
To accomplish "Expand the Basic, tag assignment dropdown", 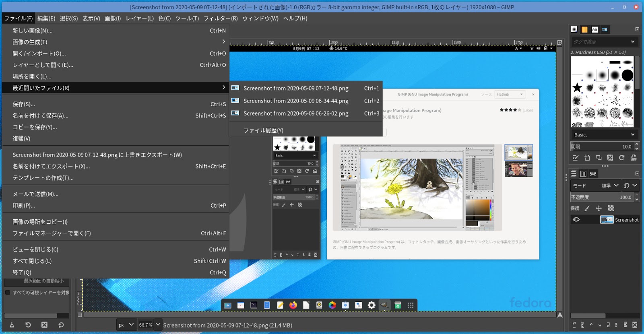I will click(633, 134).
